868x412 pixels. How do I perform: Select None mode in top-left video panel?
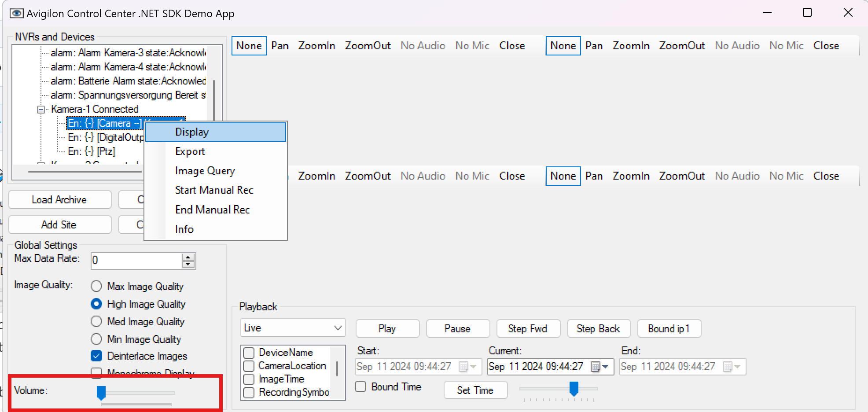click(x=249, y=46)
